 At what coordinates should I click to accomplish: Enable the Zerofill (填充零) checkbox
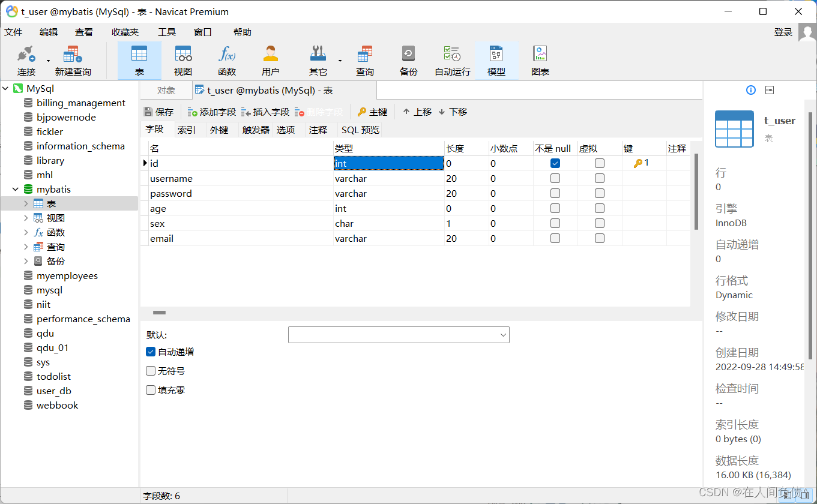151,391
